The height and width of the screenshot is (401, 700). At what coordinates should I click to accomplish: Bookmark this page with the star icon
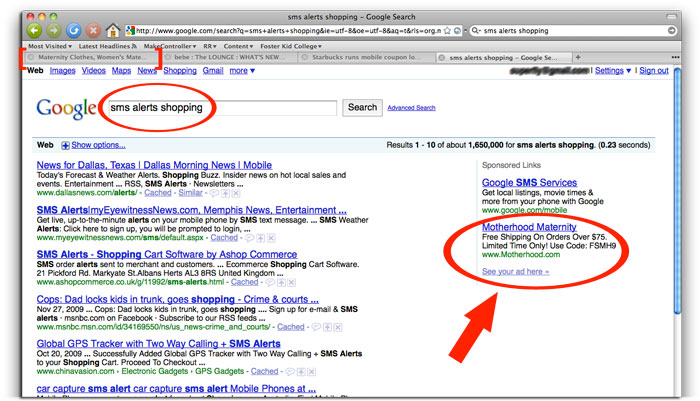tap(447, 30)
